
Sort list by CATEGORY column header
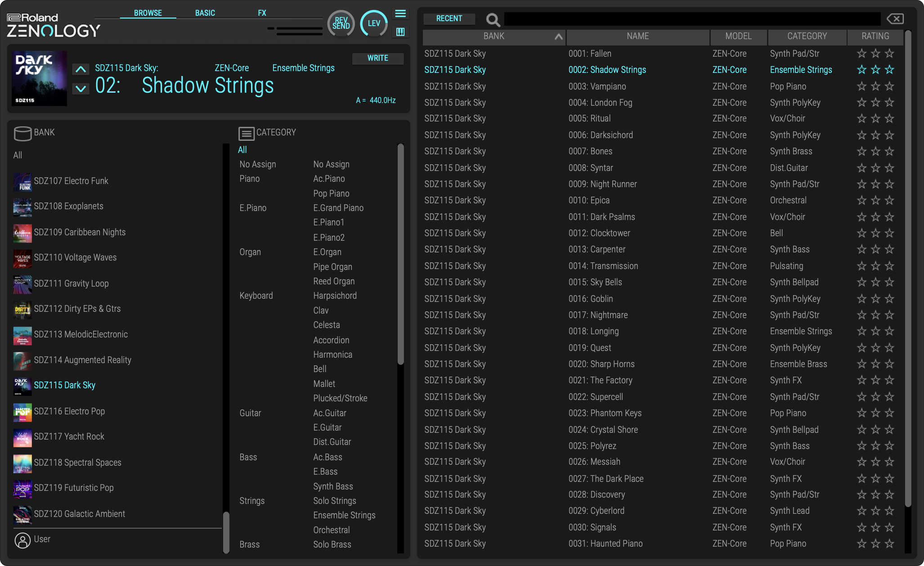(807, 36)
